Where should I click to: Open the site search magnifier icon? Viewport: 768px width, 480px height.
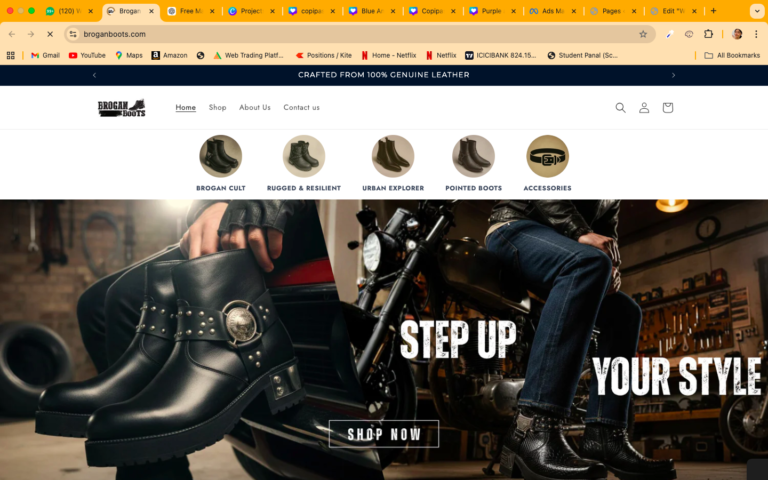point(620,108)
